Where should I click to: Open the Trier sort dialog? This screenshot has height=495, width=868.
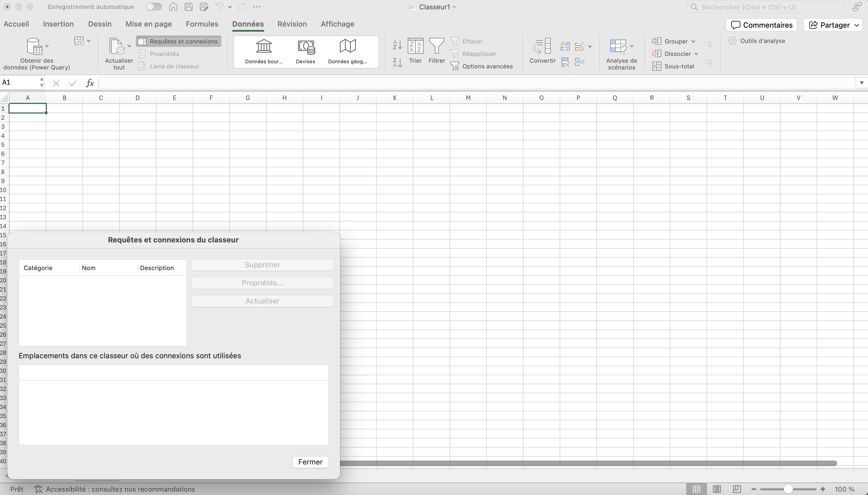pos(415,46)
